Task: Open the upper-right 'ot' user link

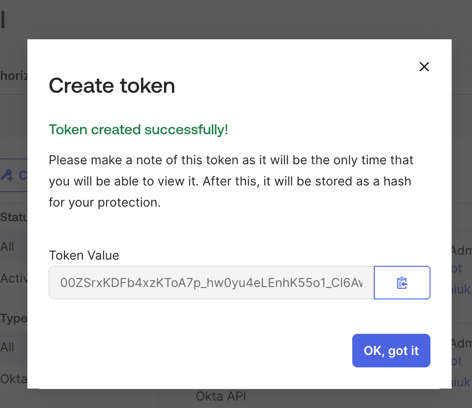Action: coord(457,268)
